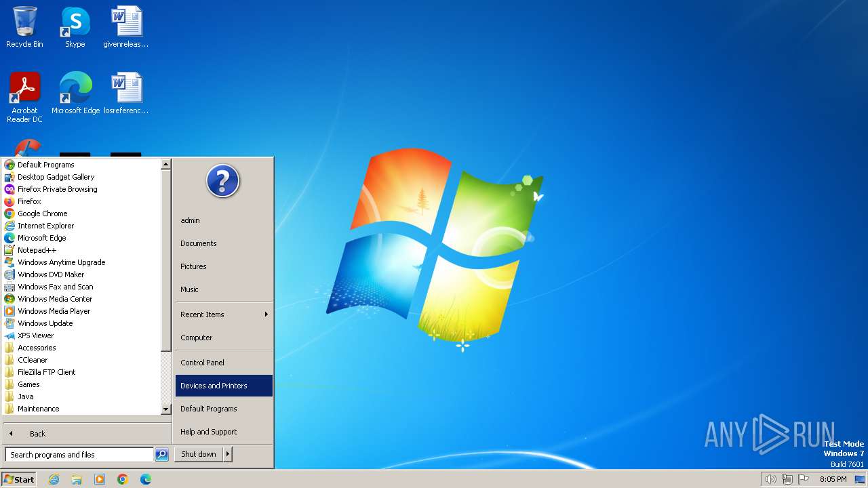Open the volume tray icon
This screenshot has height=488, width=868.
point(770,479)
